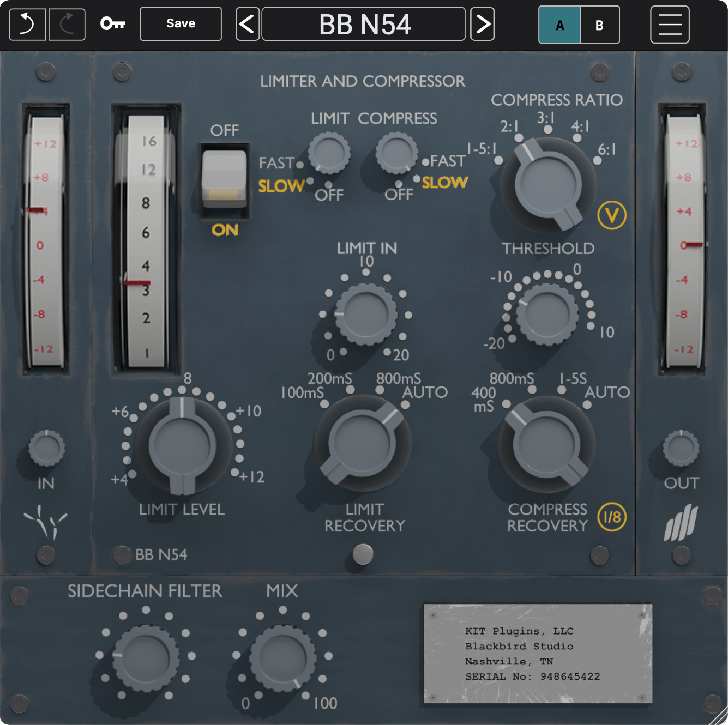The image size is (728, 725).
Task: Click the redo arrow icon
Action: (66, 24)
